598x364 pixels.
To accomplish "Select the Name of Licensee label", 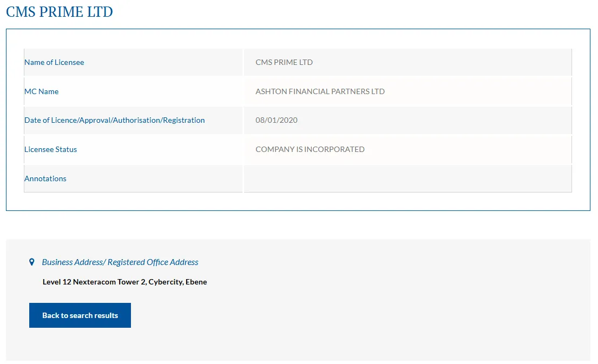I will pos(54,62).
